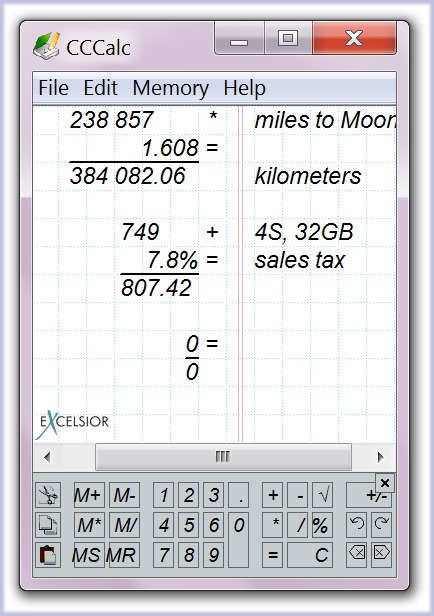Click the CCCalc application title icon

click(x=46, y=46)
